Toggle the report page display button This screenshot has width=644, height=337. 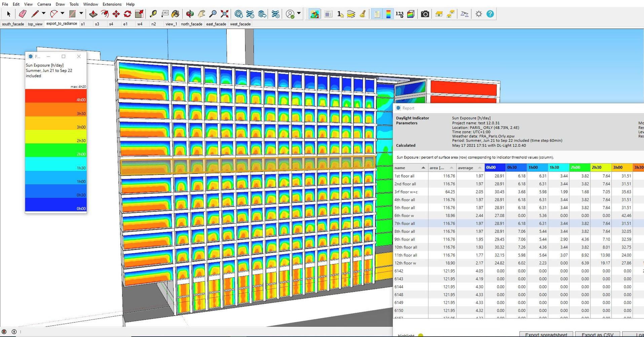click(377, 14)
